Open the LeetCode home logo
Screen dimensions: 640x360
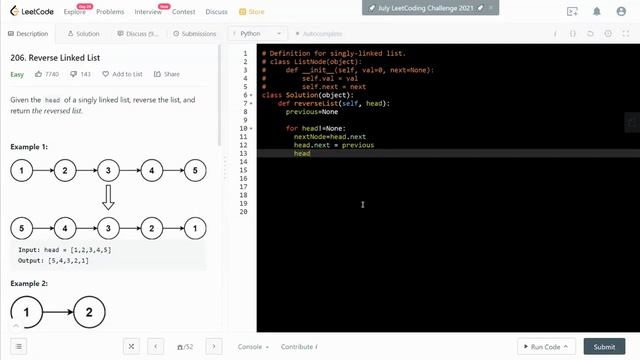[32, 11]
